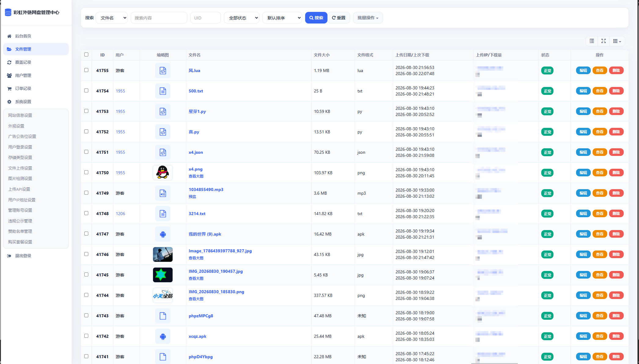The height and width of the screenshot is (364, 639).
Task: Click the logout icon beside 退出登录
Action: click(9, 256)
